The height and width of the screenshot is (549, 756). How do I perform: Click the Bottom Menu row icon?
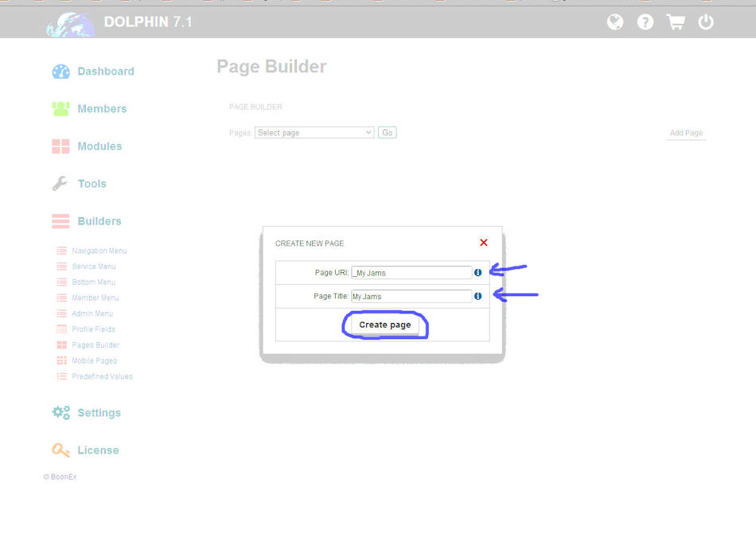tap(62, 282)
